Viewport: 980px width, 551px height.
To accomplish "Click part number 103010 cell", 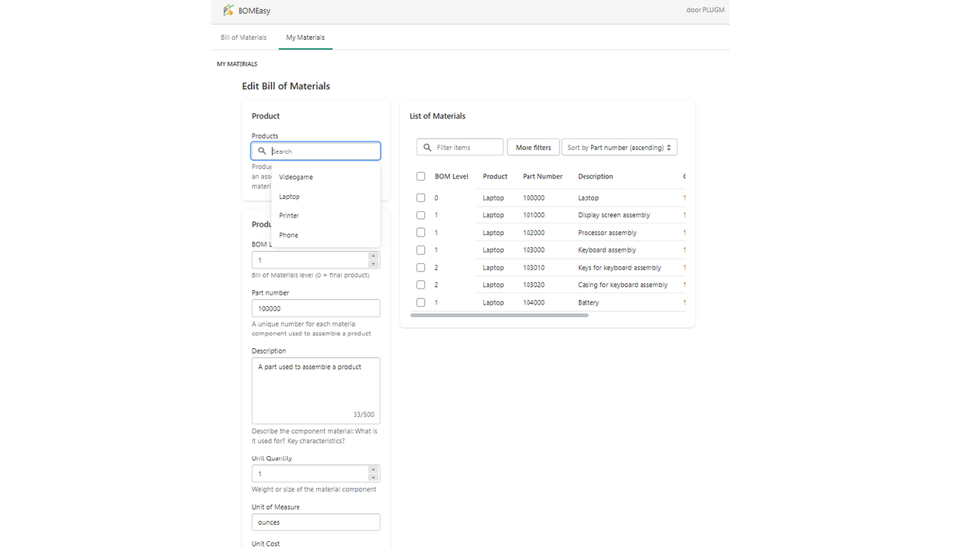I will (534, 268).
